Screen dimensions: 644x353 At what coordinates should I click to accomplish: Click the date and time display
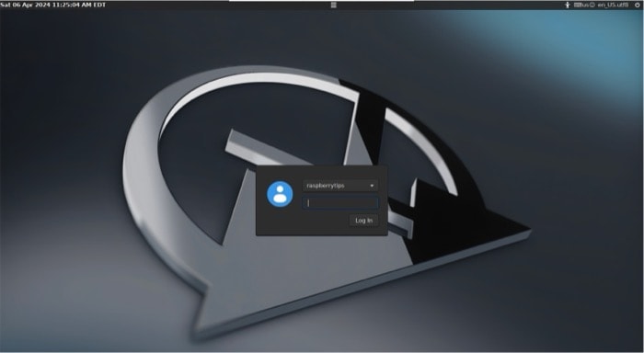(x=53, y=5)
